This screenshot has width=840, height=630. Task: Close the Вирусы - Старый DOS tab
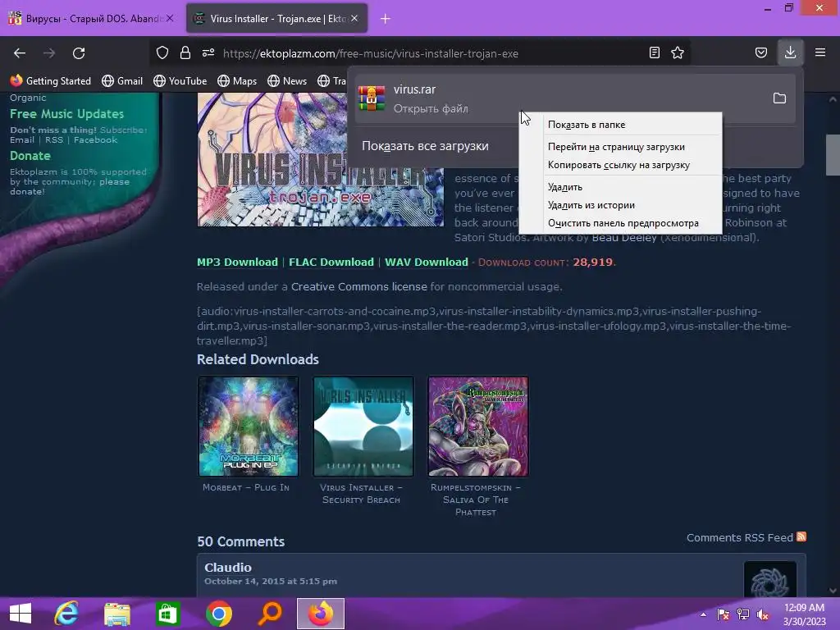click(x=169, y=18)
